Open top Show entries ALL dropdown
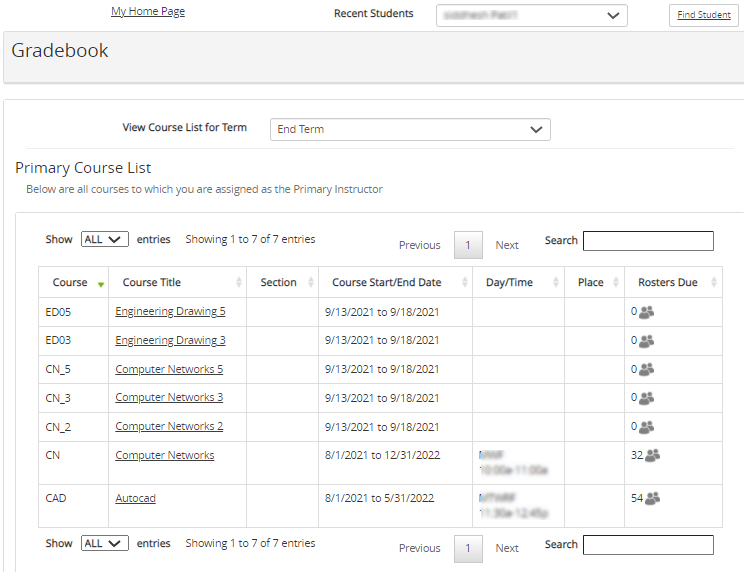This screenshot has height=572, width=744. tap(104, 240)
